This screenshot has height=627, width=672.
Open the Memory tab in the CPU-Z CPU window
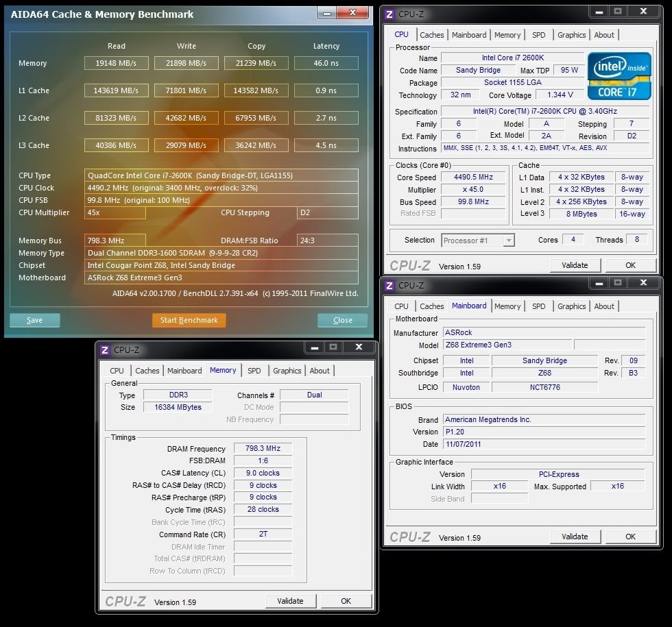[507, 35]
